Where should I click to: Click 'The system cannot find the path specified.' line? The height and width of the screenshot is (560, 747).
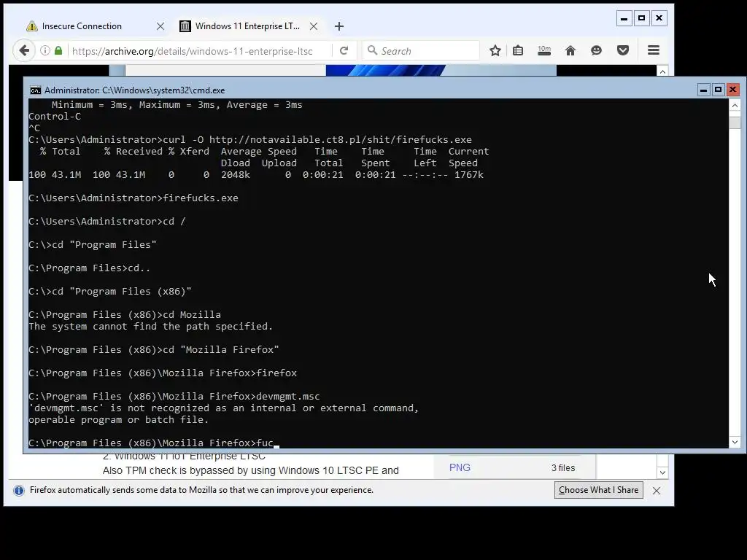click(x=150, y=326)
